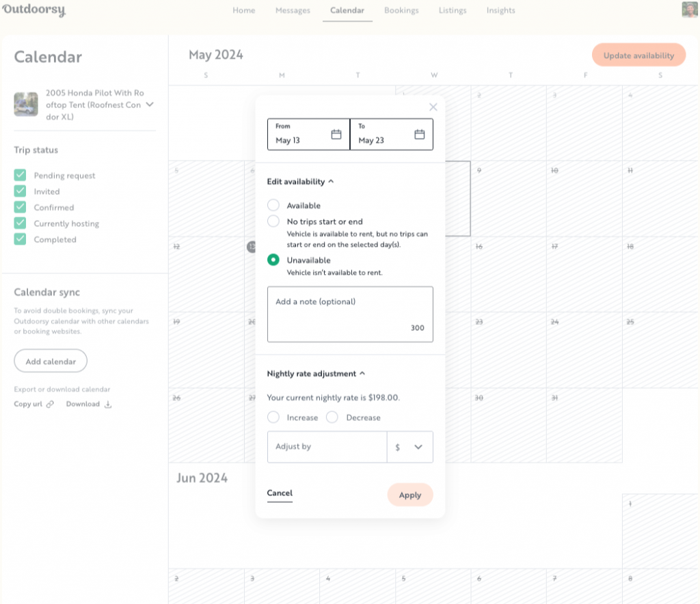Viewport: 700px width, 604px height.
Task: Open the From date calendar icon
Action: (x=336, y=135)
